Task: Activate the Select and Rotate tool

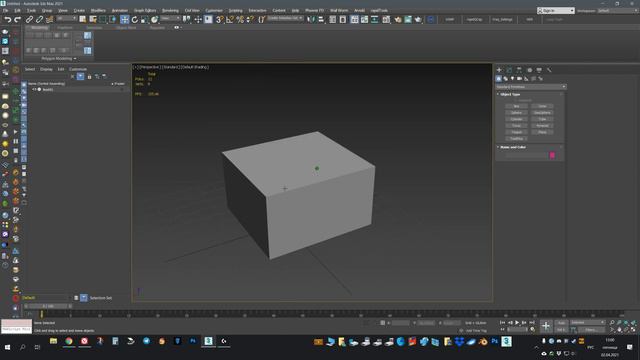Action: (x=135, y=19)
